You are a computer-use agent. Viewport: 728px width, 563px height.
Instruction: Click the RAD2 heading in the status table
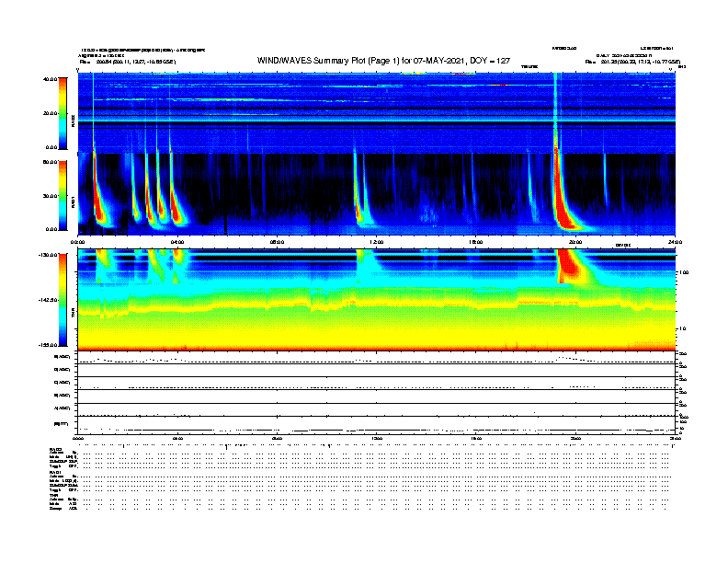55,449
